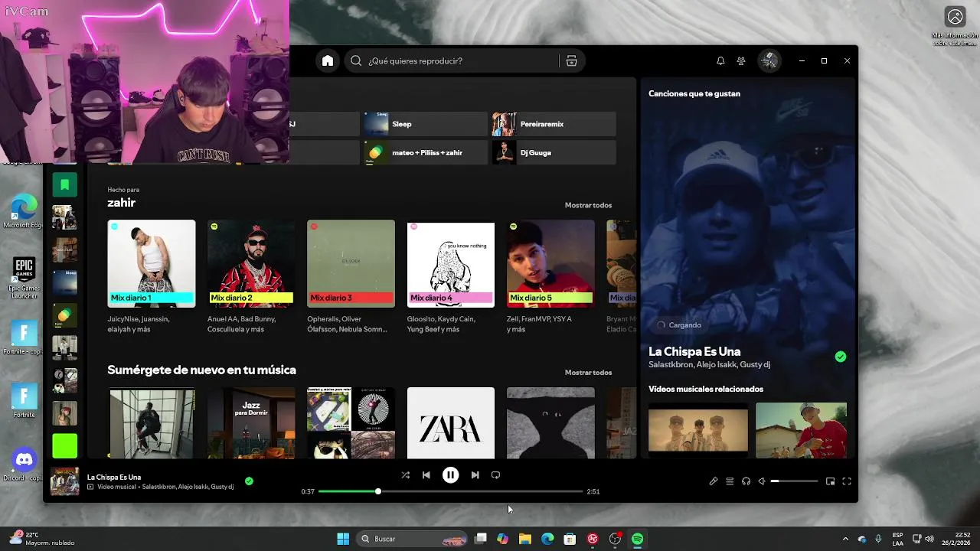Open the 'zahir' section heading

coord(121,203)
